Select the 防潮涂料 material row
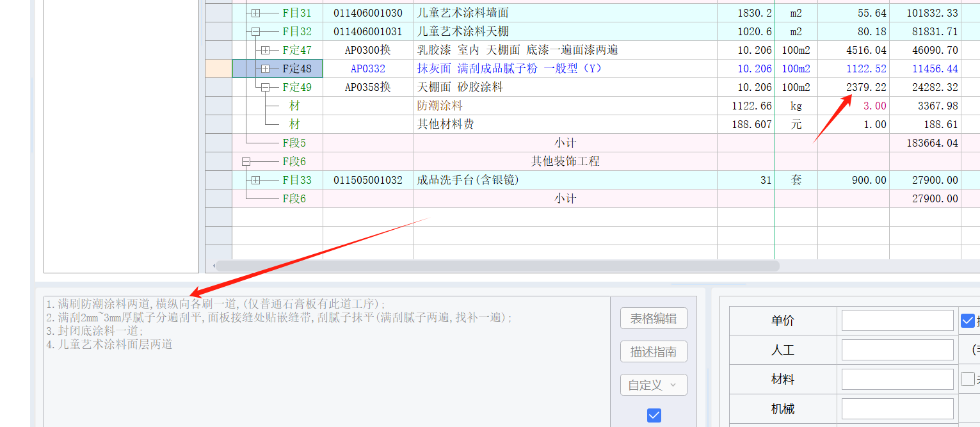 click(565, 106)
